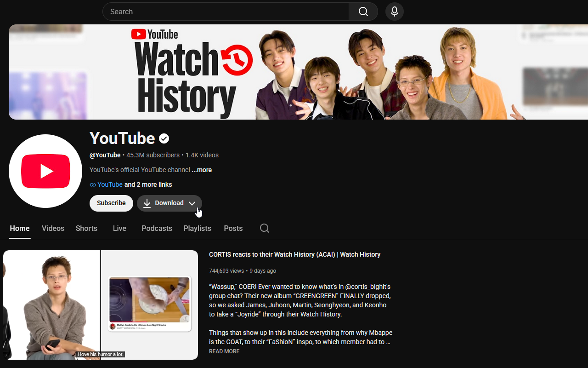Click '744,693 views' under video title
588x368 pixels.
pyautogui.click(x=226, y=271)
